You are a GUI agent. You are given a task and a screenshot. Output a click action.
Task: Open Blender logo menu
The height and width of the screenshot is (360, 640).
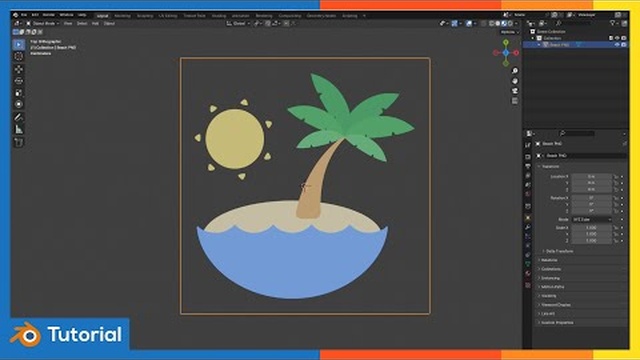[16, 15]
